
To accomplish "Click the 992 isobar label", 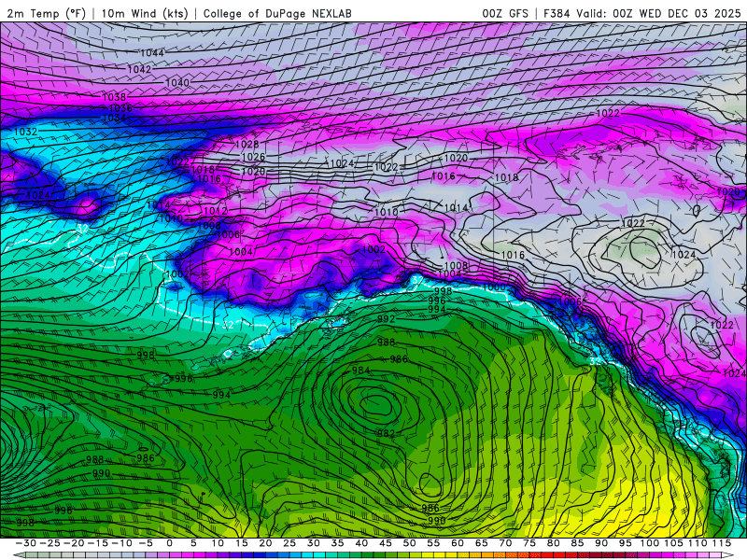I will click(x=386, y=318).
